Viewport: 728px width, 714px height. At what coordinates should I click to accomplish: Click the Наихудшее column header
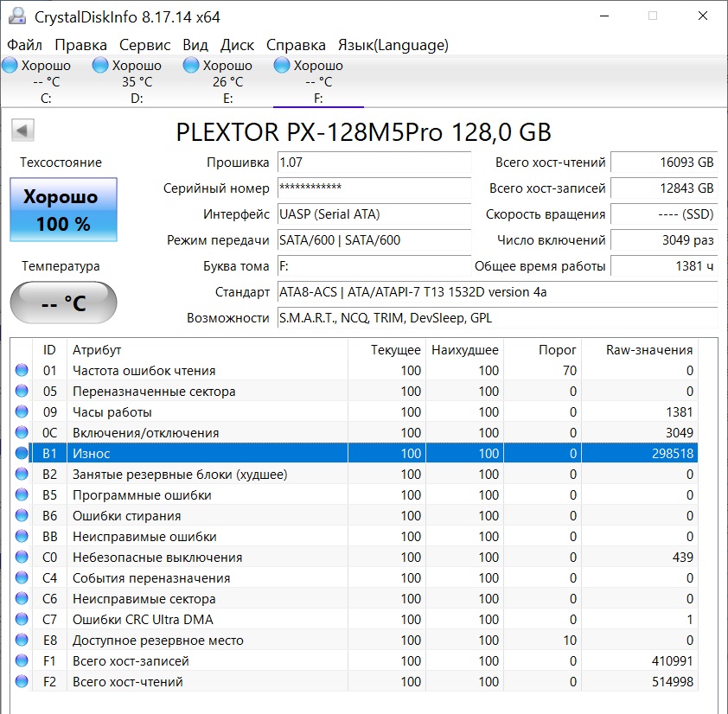(x=465, y=350)
